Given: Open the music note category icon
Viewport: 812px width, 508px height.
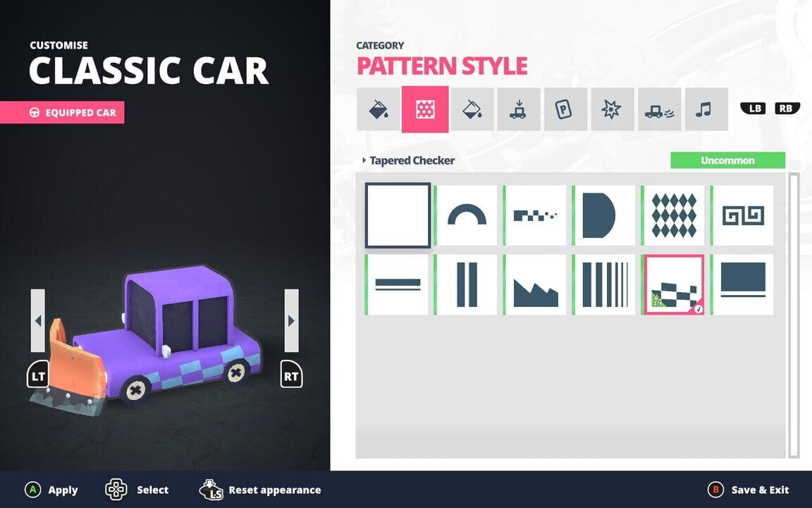Looking at the screenshot, I should point(706,109).
